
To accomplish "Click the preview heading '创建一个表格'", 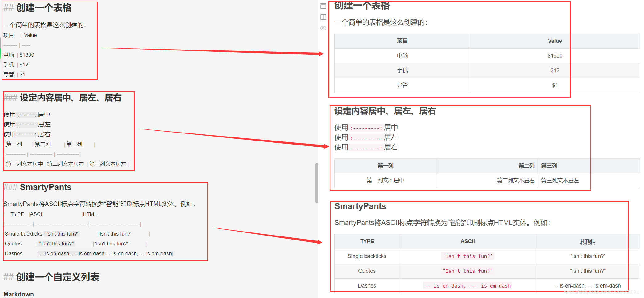I will 362,5.
